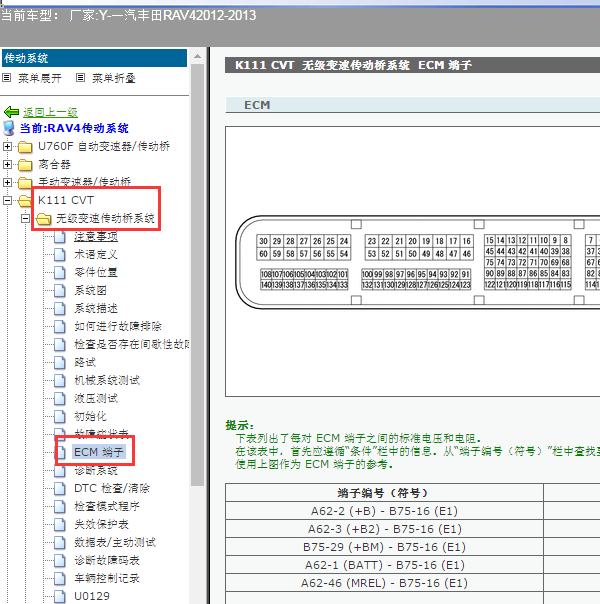Click the U760F folder icon
This screenshot has width=600, height=604.
pos(25,147)
